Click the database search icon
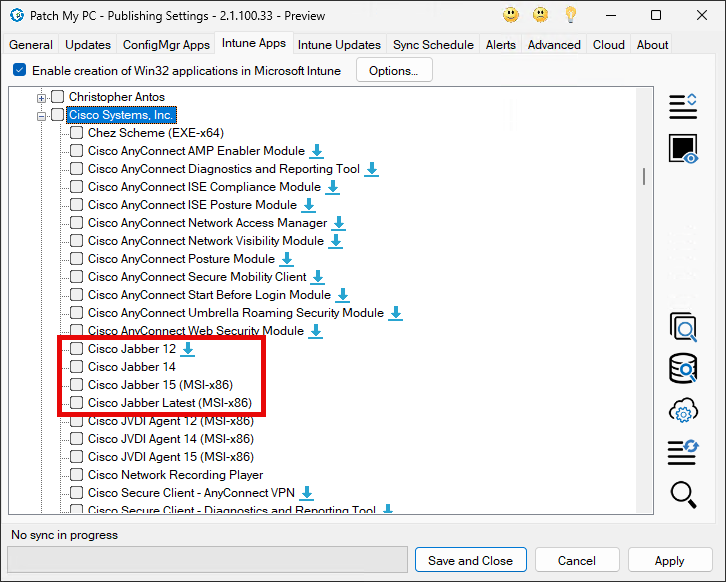Screen dimensions: 726x582 point(683,369)
